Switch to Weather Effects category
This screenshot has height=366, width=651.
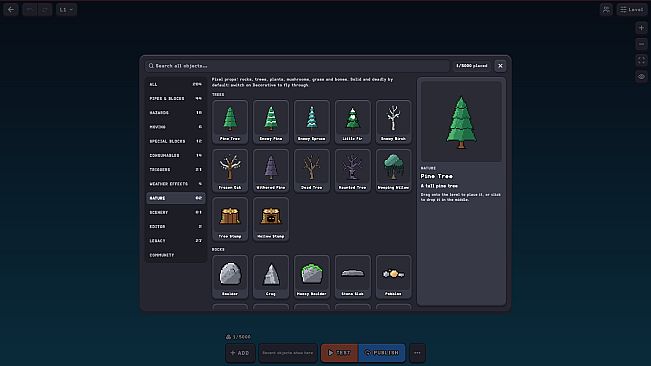pos(176,184)
